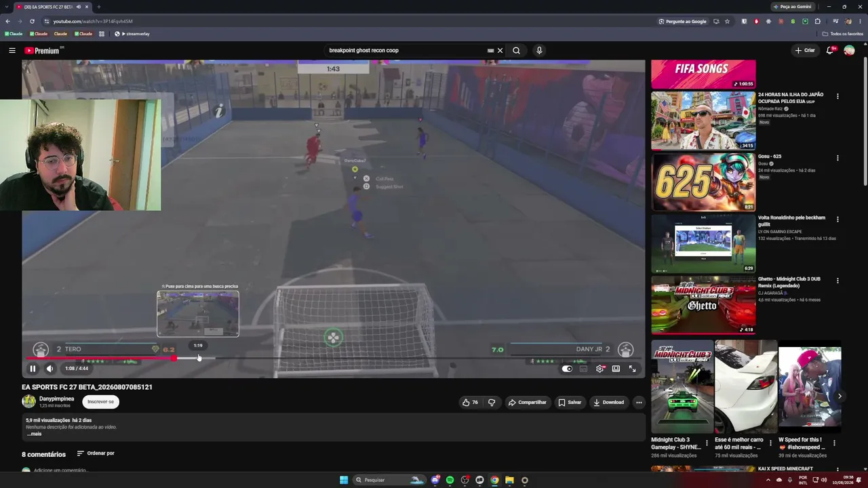The width and height of the screenshot is (868, 488).
Task: Open File Explorer from the taskbar
Action: click(509, 480)
